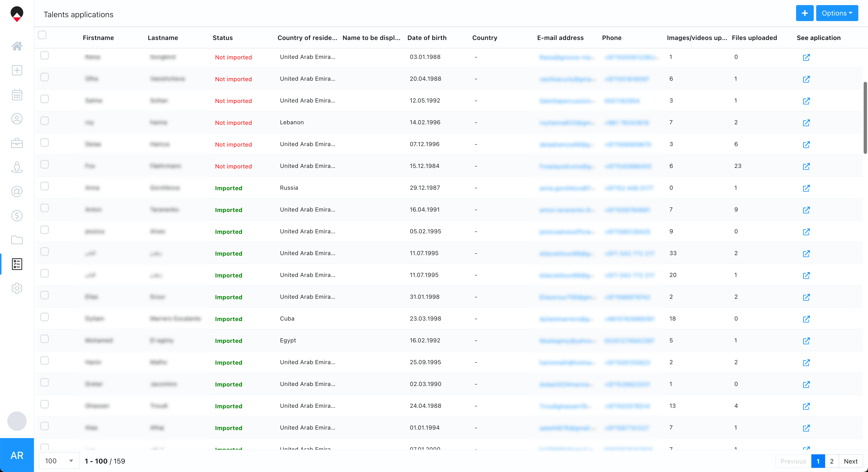Toggle the select-all checkbox in table header
Image resolution: width=868 pixels, height=472 pixels.
pos(42,35)
